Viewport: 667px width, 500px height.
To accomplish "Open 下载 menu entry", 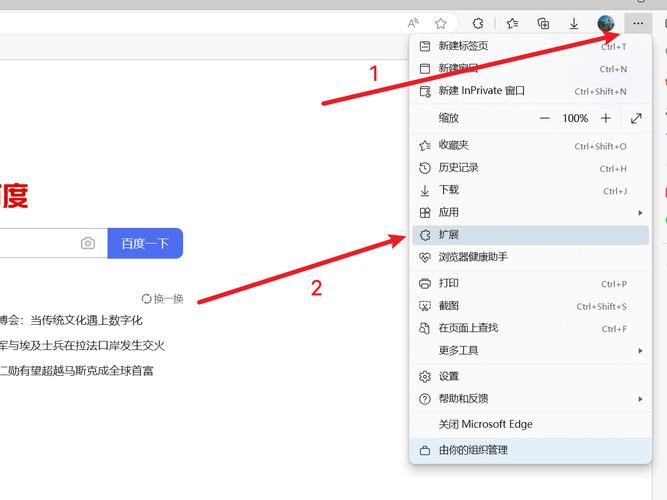I will tap(530, 190).
